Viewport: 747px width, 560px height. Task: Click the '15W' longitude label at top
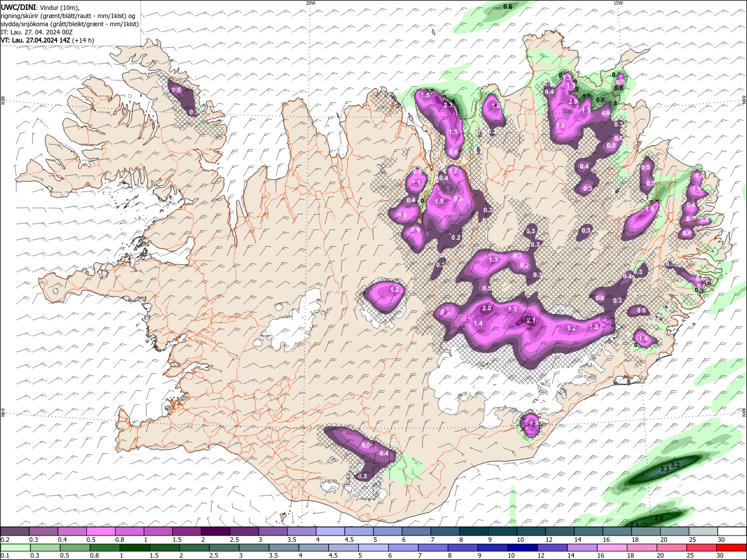point(618,3)
